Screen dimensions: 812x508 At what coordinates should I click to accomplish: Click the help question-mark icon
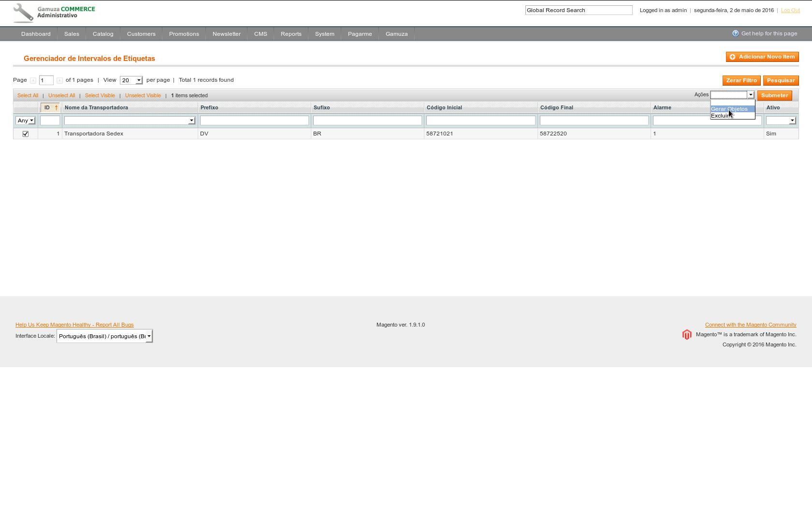point(736,33)
